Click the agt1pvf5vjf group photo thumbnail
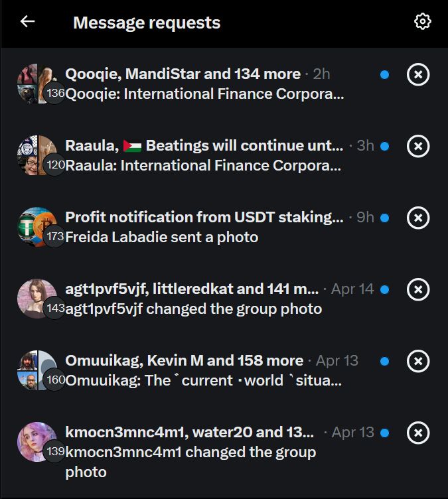The height and width of the screenshot is (499, 448). [37, 299]
